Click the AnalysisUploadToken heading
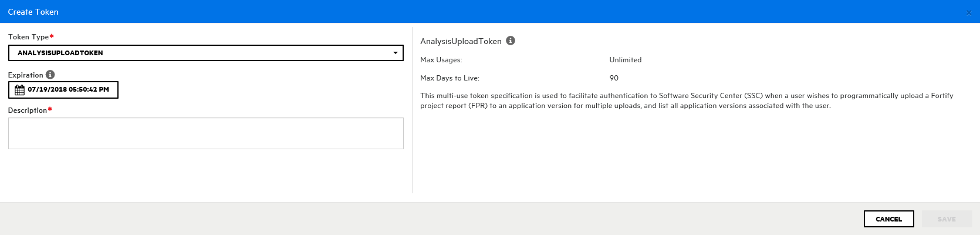Screen dimensions: 980x235 coord(461,41)
